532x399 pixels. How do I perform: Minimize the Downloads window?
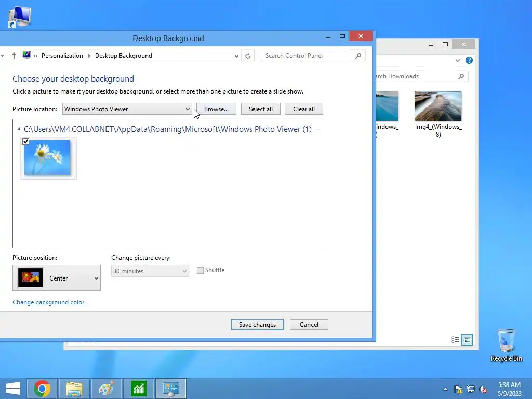(431, 45)
